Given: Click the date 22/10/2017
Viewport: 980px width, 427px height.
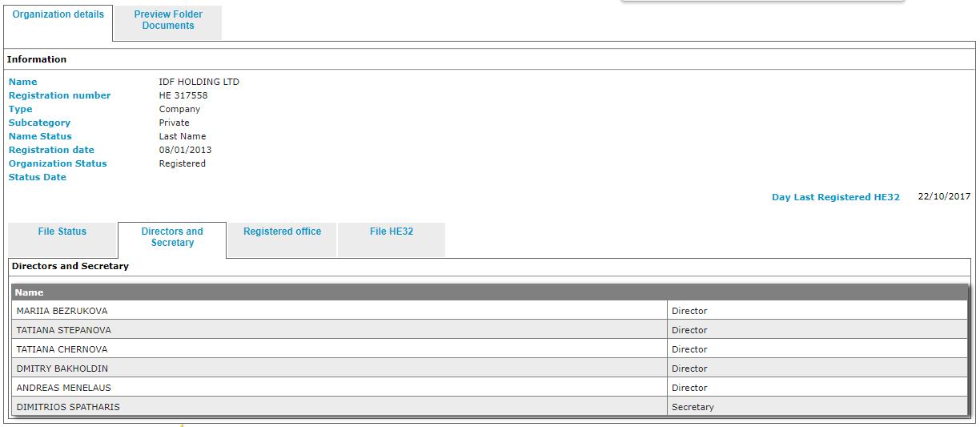Looking at the screenshot, I should pos(944,196).
